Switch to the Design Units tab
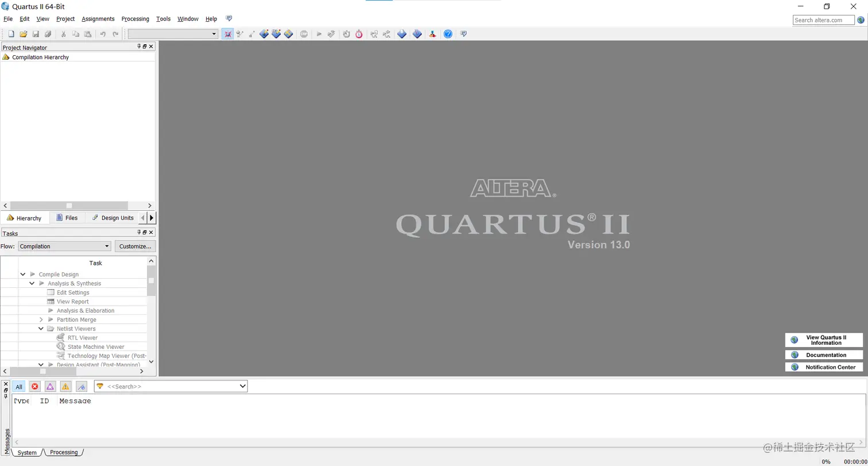Screen dimensions: 868x466 coord(113,218)
